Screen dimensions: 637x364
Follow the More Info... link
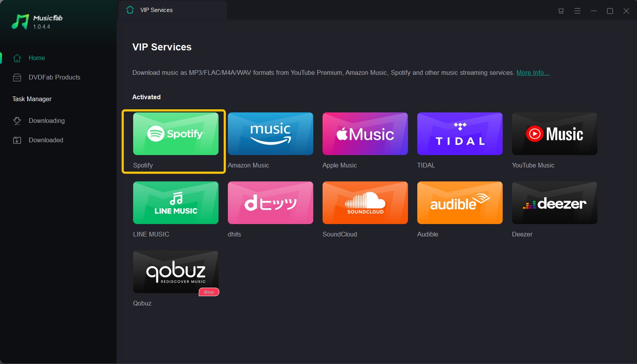[x=533, y=72]
